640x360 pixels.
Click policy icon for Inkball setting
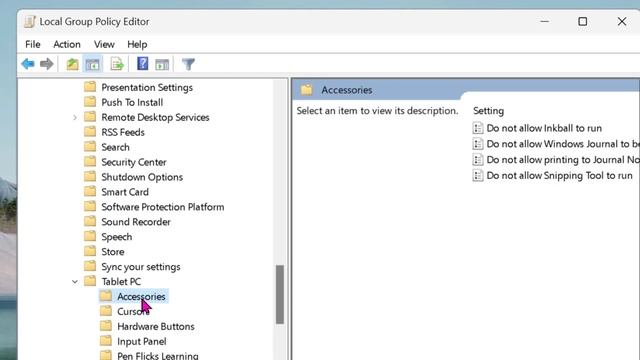(x=478, y=128)
